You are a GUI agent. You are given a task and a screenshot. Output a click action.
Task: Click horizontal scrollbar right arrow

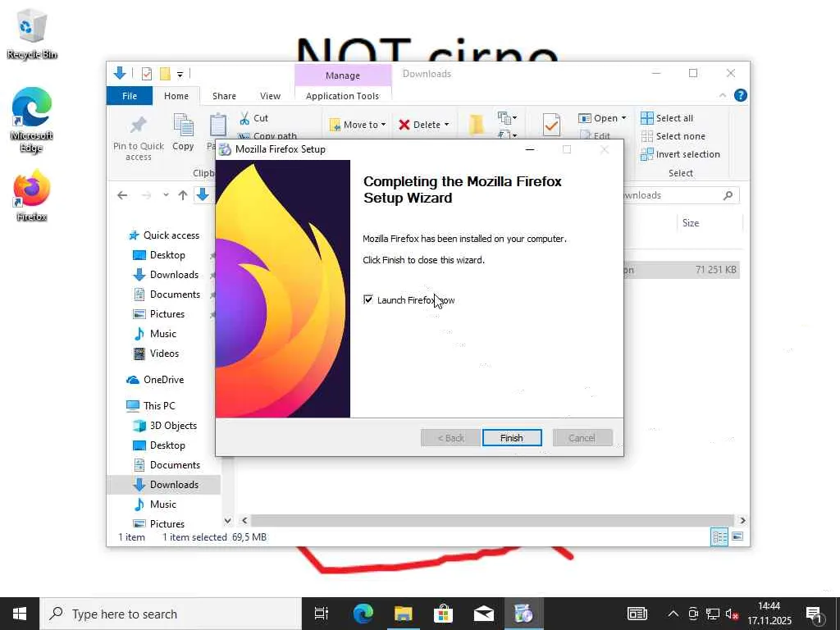742,520
